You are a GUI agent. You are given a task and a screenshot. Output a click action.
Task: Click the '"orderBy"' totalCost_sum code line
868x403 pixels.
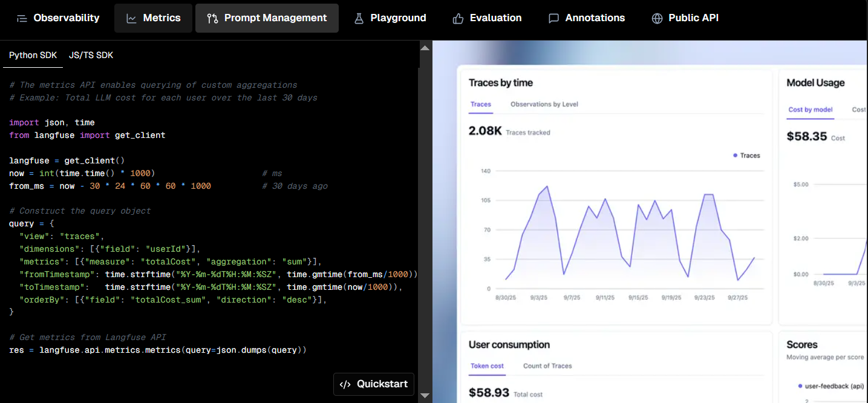173,300
